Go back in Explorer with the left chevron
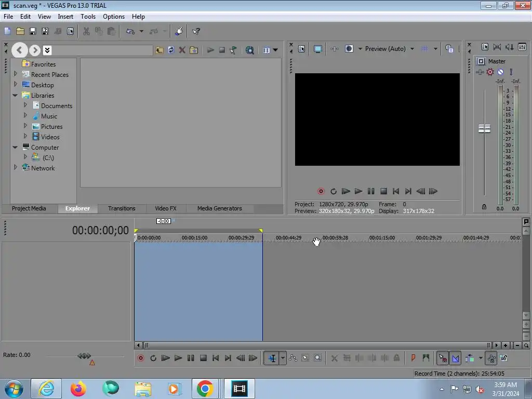 [19, 50]
